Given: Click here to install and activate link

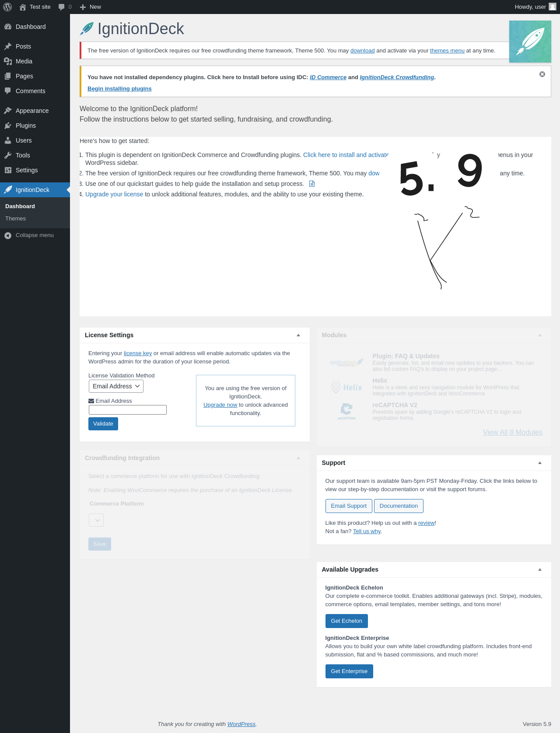Looking at the screenshot, I should (x=346, y=155).
